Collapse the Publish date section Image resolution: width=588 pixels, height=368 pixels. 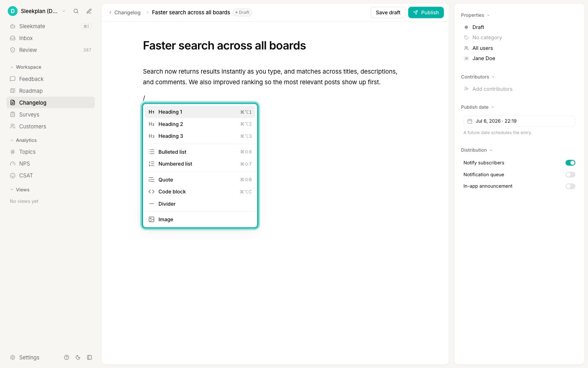[477, 107]
